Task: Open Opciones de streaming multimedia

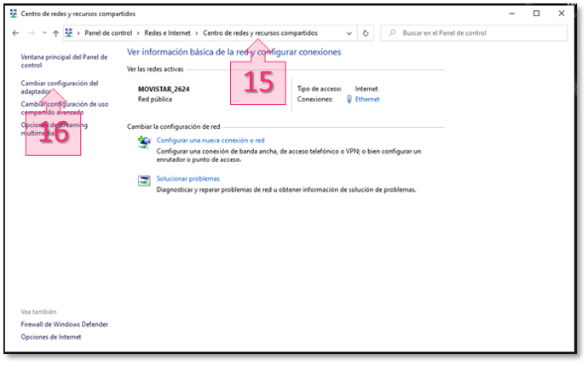Action: (55, 129)
